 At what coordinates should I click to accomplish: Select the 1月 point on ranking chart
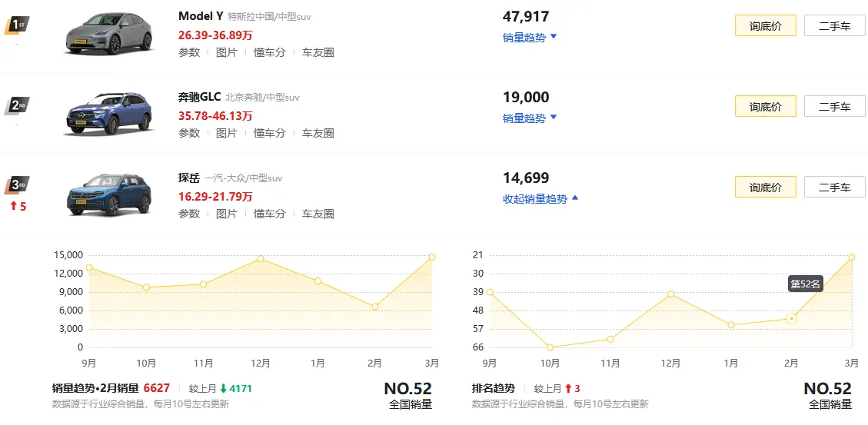pos(730,325)
